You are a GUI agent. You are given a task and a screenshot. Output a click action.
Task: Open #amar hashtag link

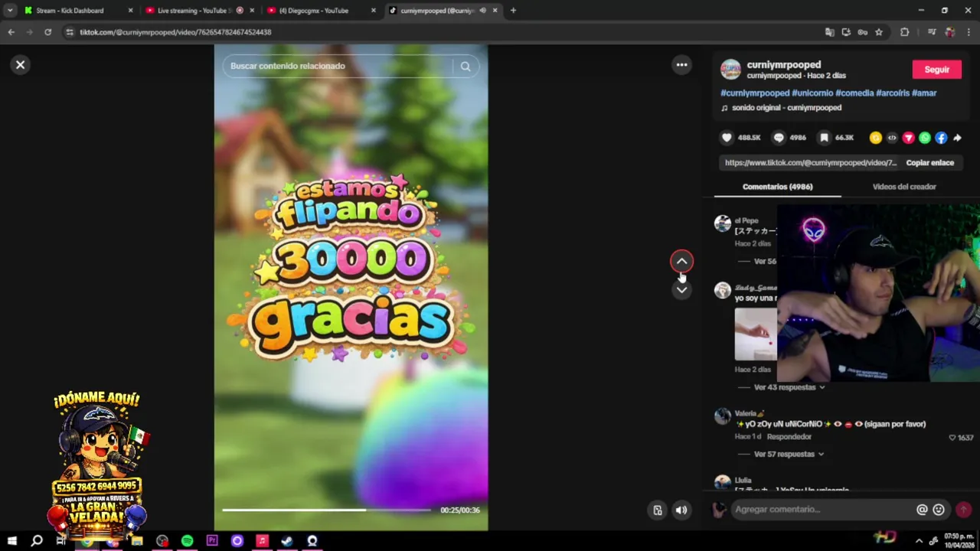tap(924, 93)
